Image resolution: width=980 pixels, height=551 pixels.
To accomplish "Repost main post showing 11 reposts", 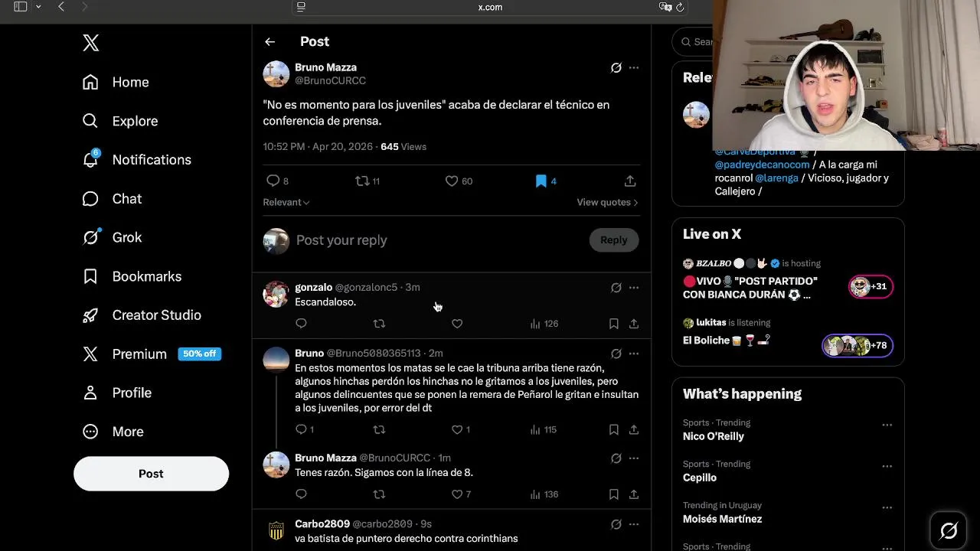I will click(x=367, y=181).
